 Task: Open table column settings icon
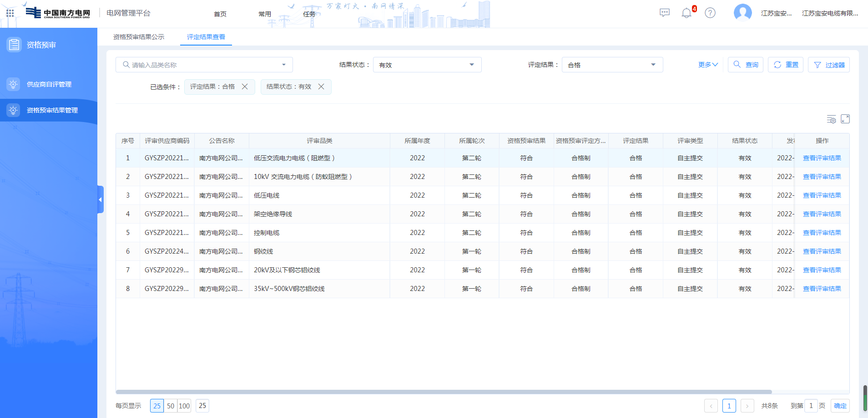point(831,119)
